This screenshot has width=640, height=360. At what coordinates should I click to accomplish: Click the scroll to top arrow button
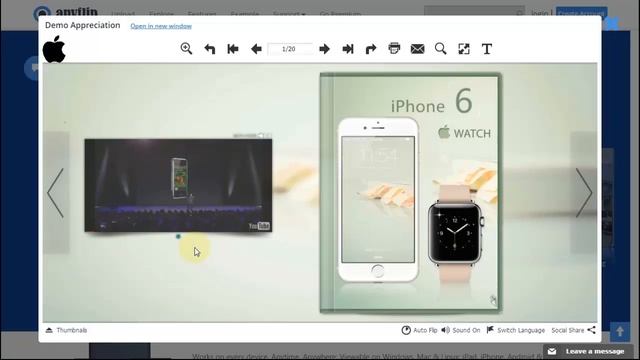click(x=620, y=331)
